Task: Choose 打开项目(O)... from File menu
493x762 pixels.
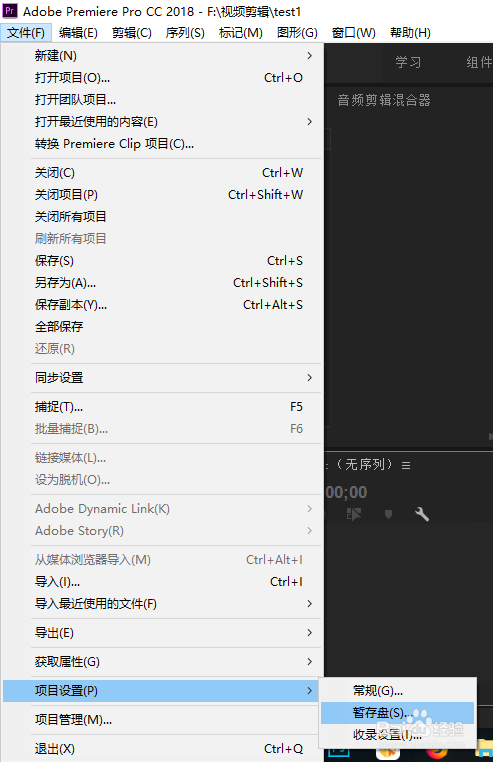Action: coord(163,78)
